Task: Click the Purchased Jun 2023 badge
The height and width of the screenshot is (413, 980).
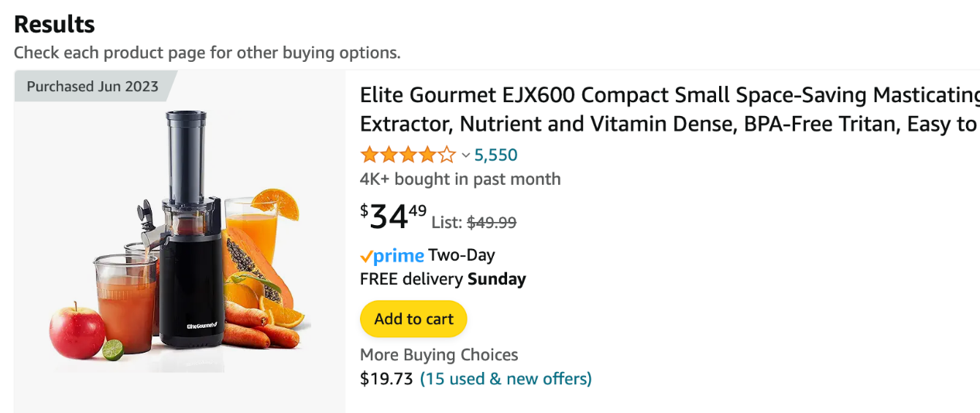Action: click(x=92, y=86)
